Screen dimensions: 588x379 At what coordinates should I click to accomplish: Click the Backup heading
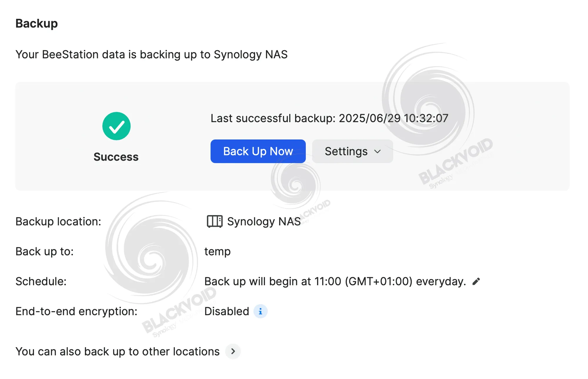coord(37,24)
